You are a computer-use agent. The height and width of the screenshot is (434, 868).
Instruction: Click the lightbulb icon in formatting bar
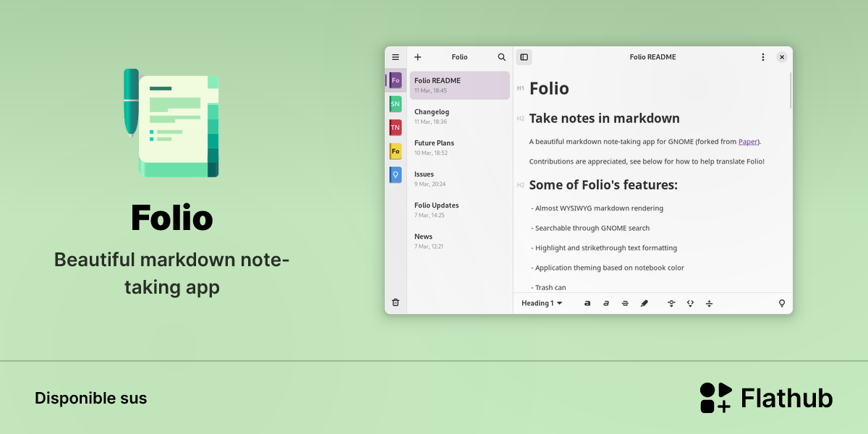point(782,303)
